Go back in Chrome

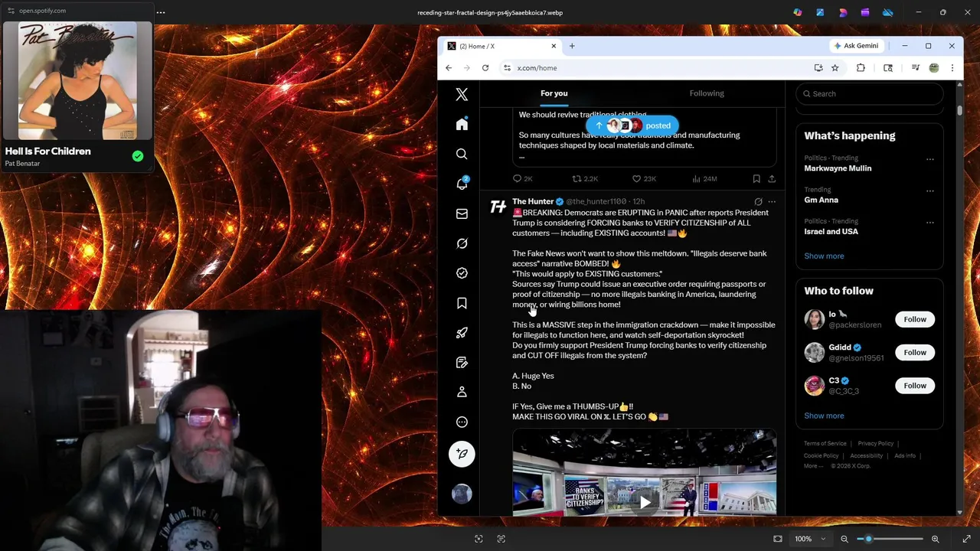coord(449,68)
